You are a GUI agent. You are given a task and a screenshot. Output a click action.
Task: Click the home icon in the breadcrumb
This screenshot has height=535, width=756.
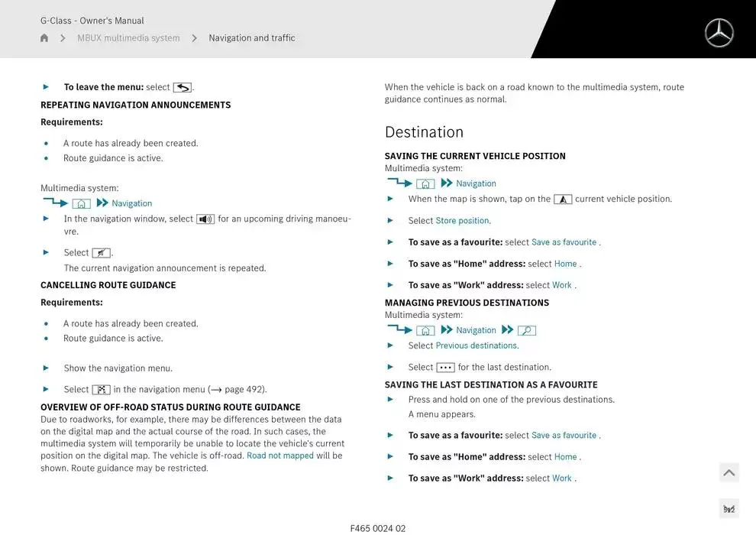[x=44, y=38]
